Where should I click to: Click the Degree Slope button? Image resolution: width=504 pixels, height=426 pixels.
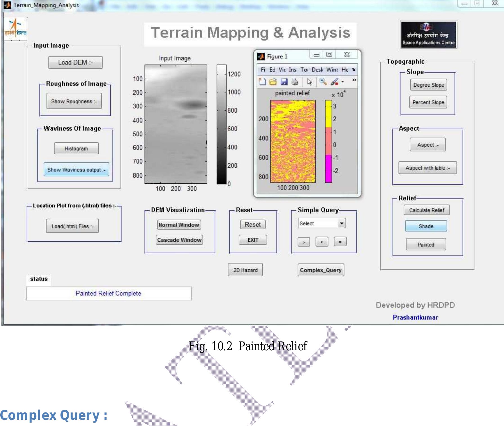[x=429, y=85]
